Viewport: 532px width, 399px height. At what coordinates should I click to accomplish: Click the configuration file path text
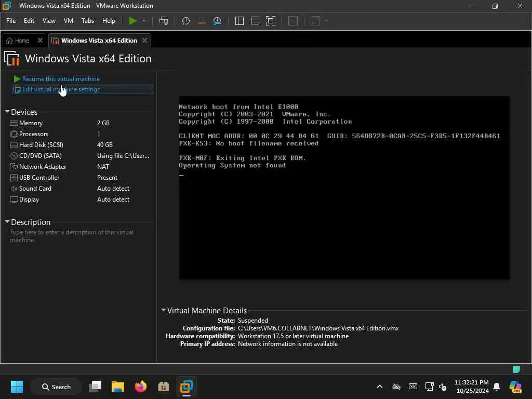[318, 328]
